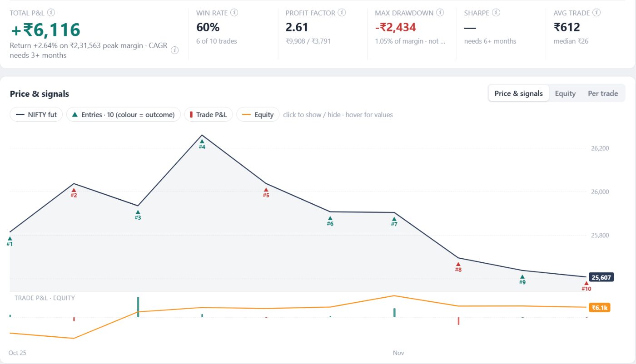The width and height of the screenshot is (636, 364).
Task: Select red entry marker #8
Action: pyautogui.click(x=458, y=267)
